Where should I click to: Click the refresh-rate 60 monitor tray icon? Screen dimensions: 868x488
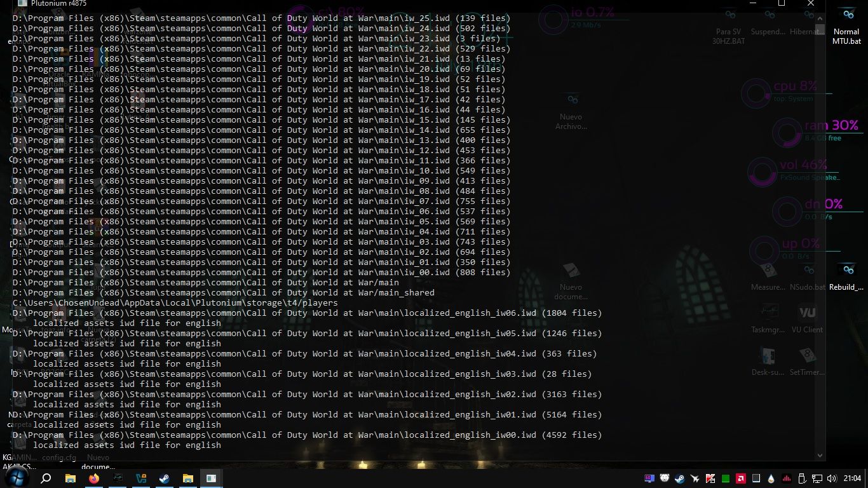point(649,478)
